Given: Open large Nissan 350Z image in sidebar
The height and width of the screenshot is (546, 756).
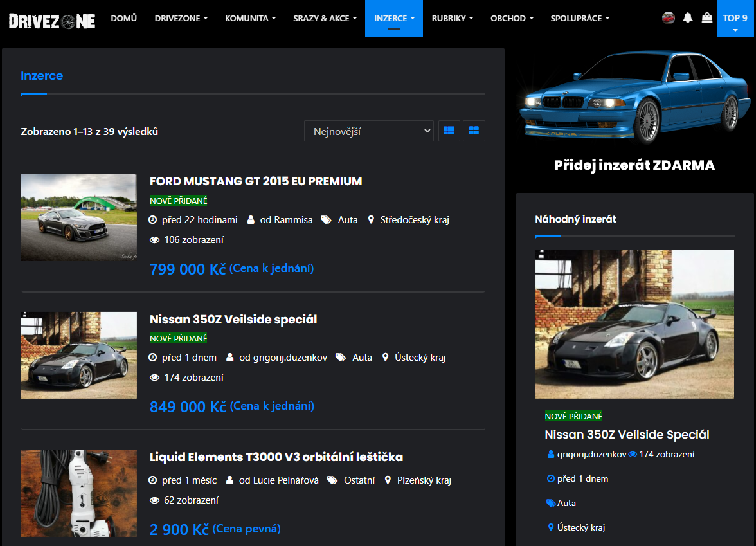Looking at the screenshot, I should point(634,324).
